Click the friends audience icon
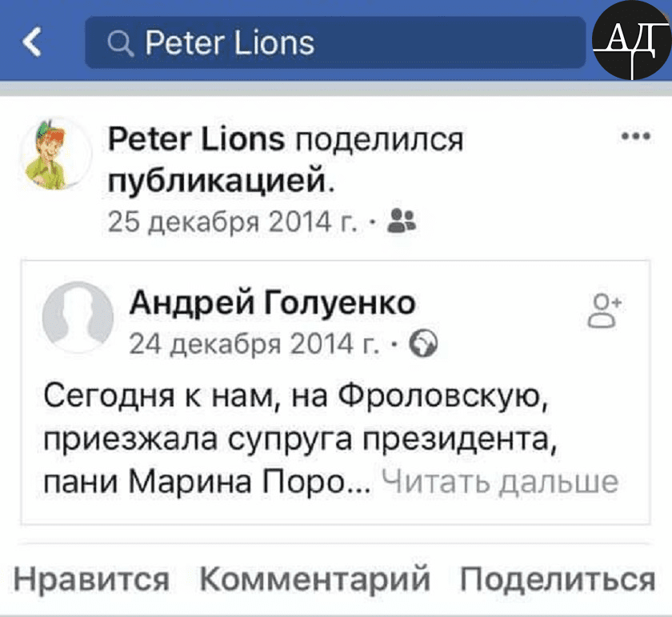This screenshot has height=617, width=672. click(x=399, y=219)
